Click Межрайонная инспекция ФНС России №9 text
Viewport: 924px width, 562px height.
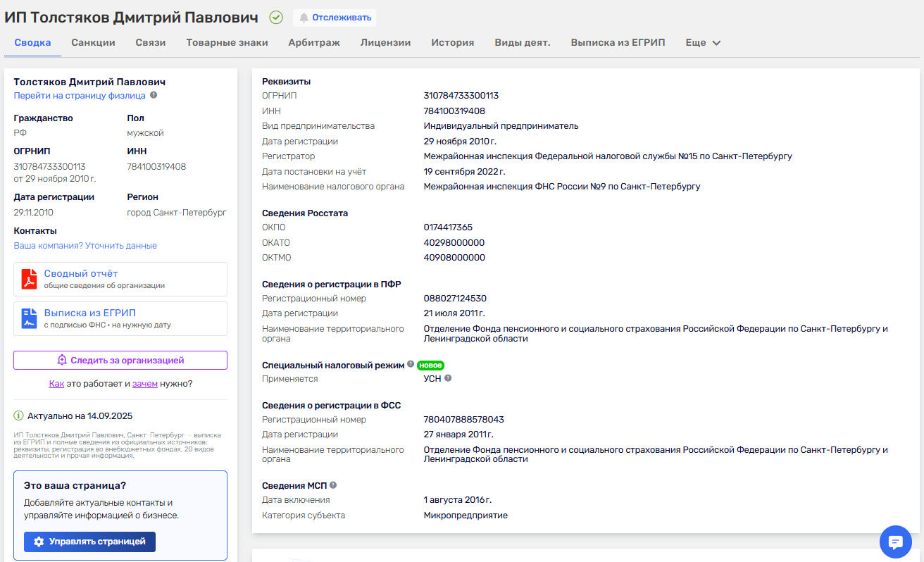(x=562, y=187)
